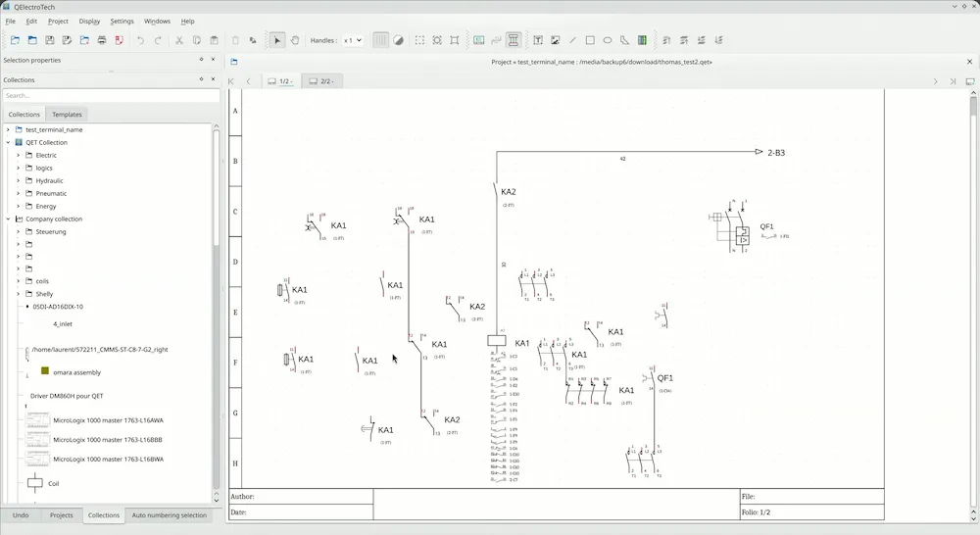This screenshot has width=980, height=535.
Task: Close the Collections panel
Action: tap(213, 79)
